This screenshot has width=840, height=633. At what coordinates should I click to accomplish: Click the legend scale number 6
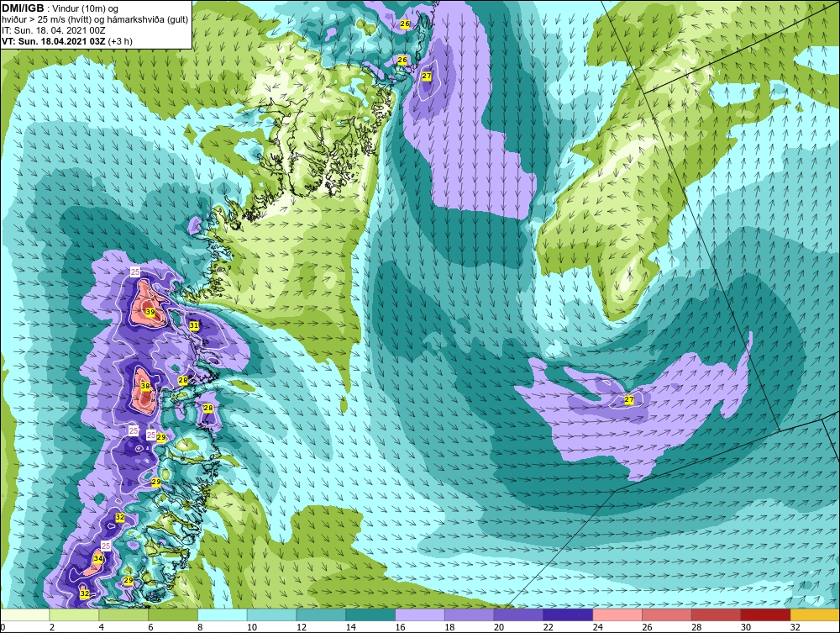pyautogui.click(x=150, y=628)
